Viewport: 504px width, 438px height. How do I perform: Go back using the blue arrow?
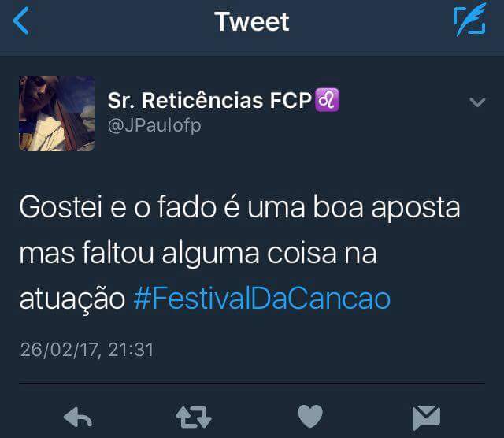point(21,21)
